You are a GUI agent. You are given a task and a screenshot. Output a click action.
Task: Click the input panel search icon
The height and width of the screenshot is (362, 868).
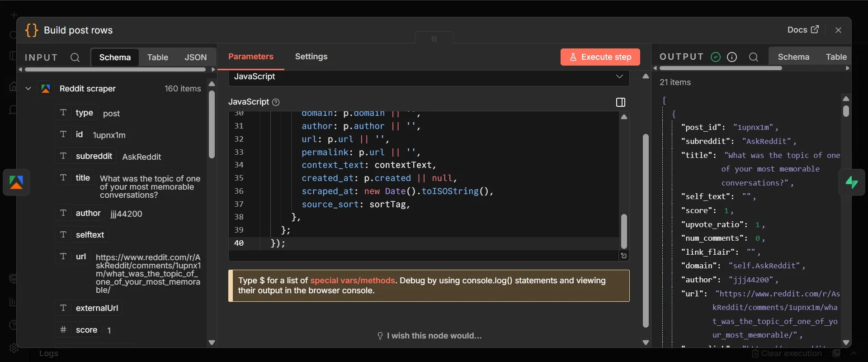75,57
